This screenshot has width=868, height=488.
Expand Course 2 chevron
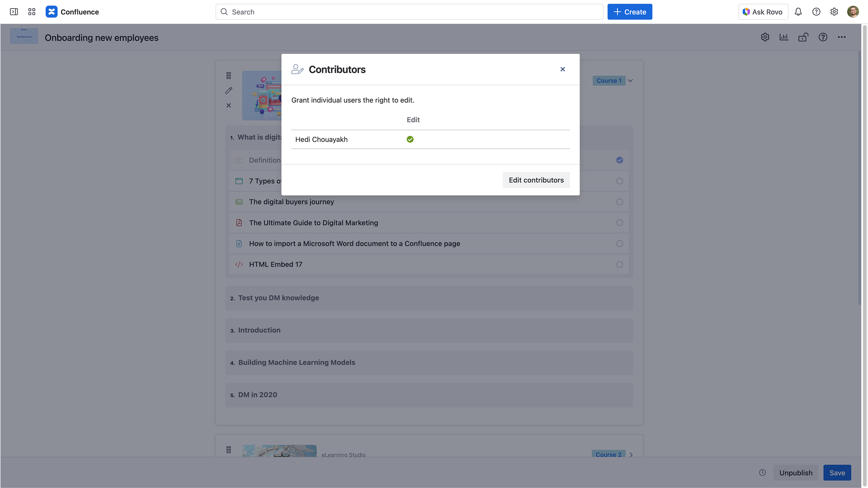pos(631,455)
